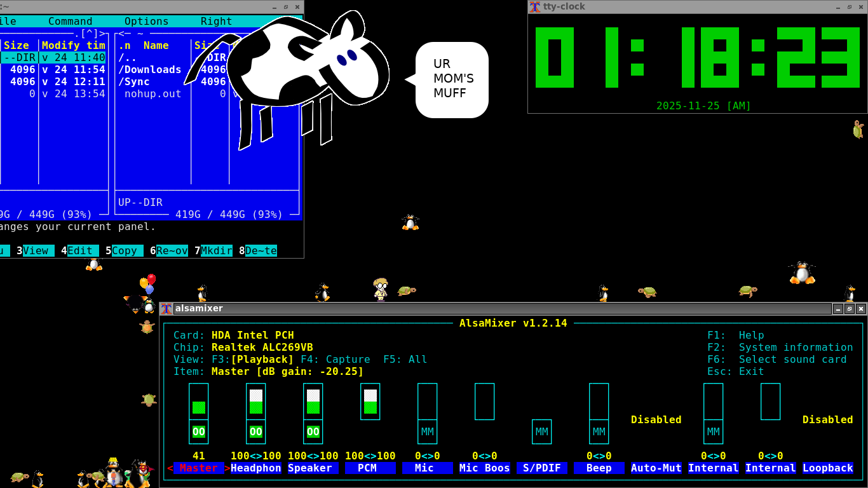Close the tty-clock window

pyautogui.click(x=861, y=6)
